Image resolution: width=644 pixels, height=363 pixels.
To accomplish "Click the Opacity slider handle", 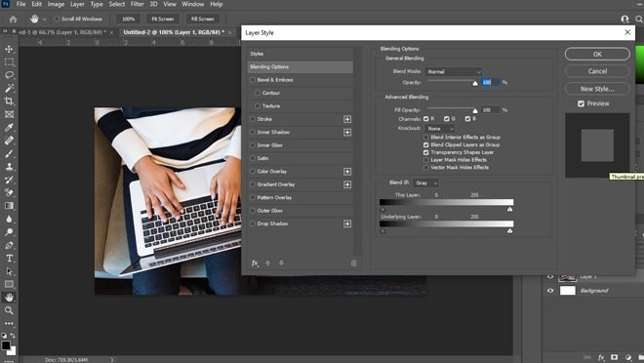I will click(x=475, y=83).
